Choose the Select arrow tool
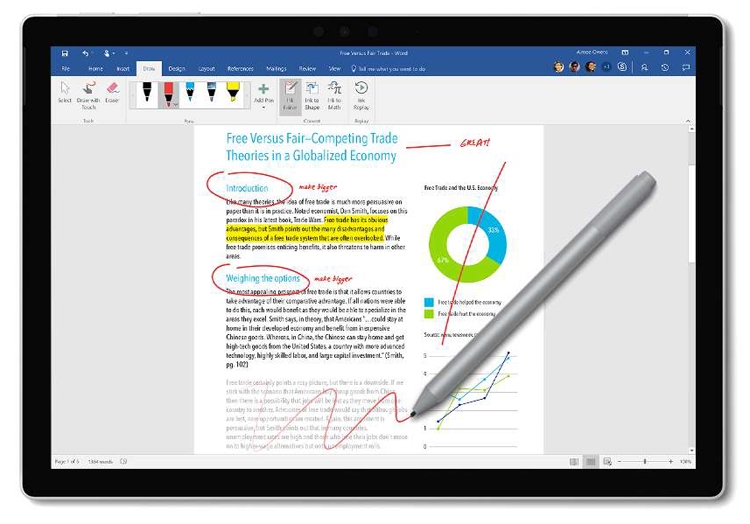Viewport: 750px width, 524px height. pos(65,93)
